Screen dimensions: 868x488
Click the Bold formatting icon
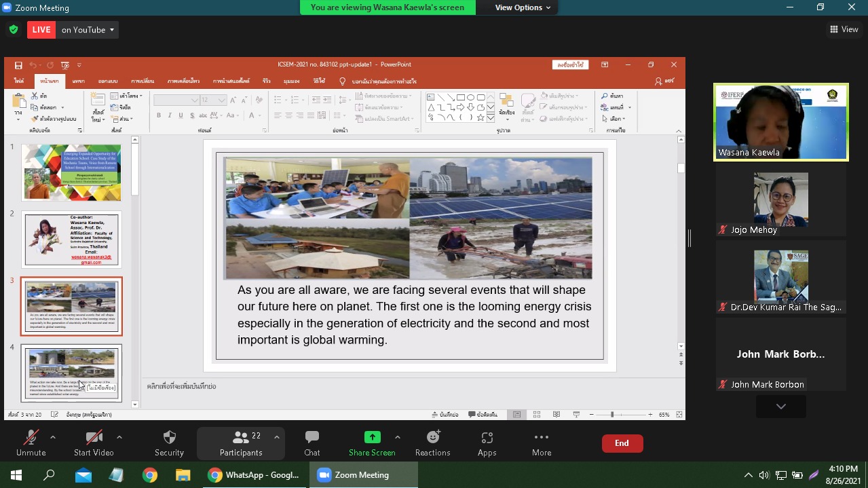tap(159, 116)
